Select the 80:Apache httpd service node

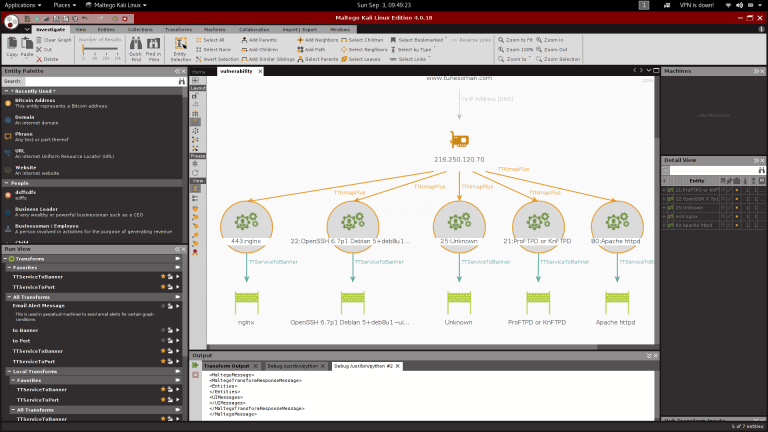click(x=617, y=226)
